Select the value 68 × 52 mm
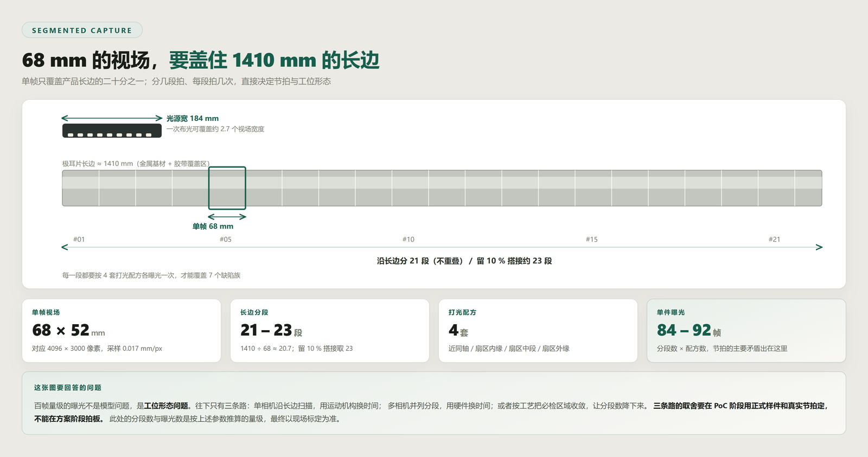The image size is (868, 457). [x=68, y=330]
